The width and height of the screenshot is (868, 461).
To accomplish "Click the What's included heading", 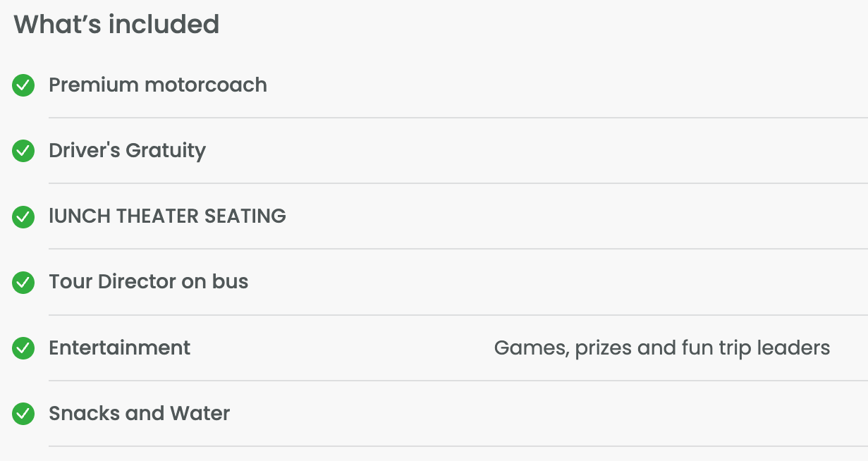I will pyautogui.click(x=116, y=25).
